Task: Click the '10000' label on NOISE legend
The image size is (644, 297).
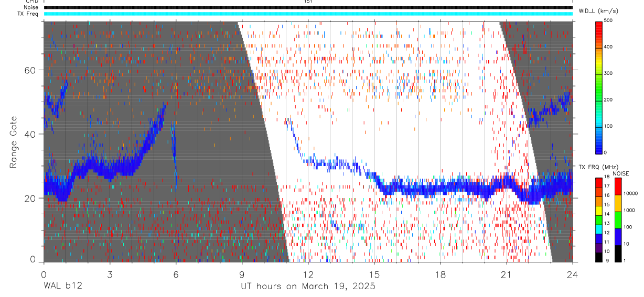Action: pyautogui.click(x=631, y=194)
